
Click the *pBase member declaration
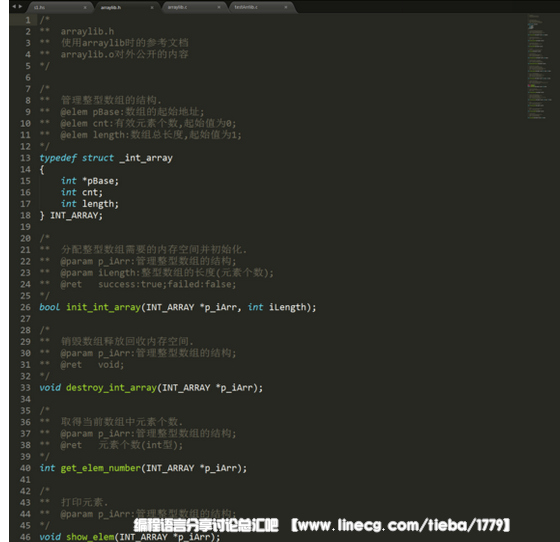[x=100, y=181]
